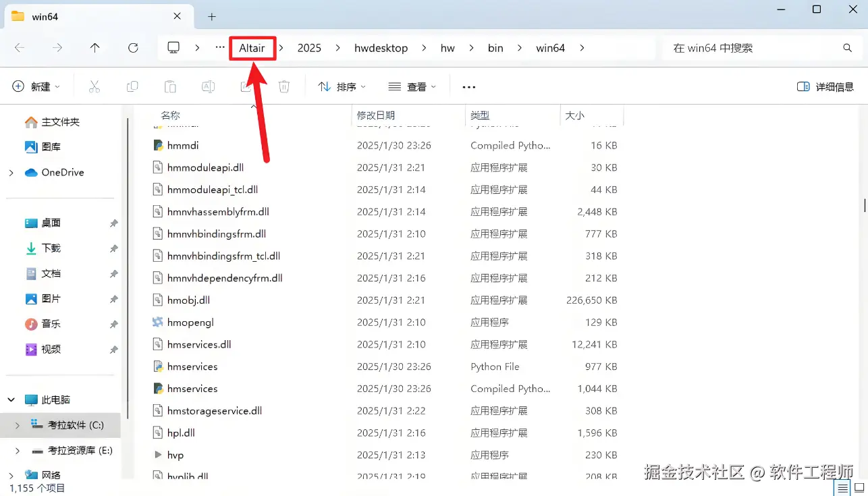Switch to details list view icon in status bar
Image resolution: width=868 pixels, height=496 pixels.
(x=842, y=488)
